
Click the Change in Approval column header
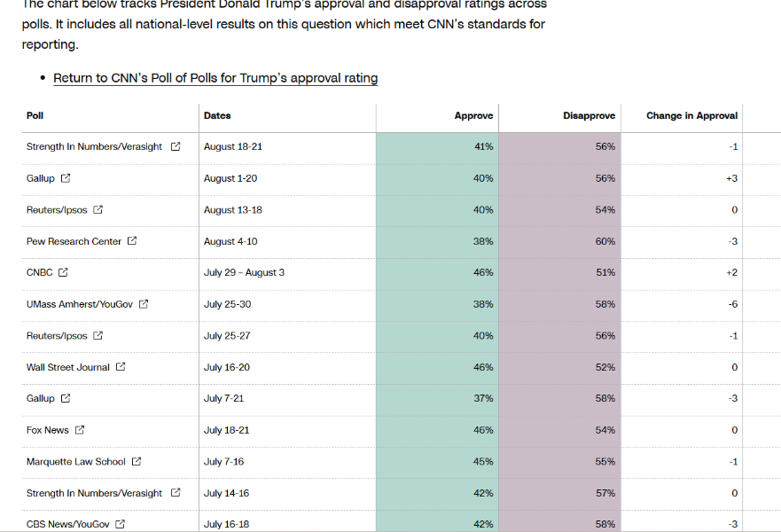pyautogui.click(x=691, y=115)
